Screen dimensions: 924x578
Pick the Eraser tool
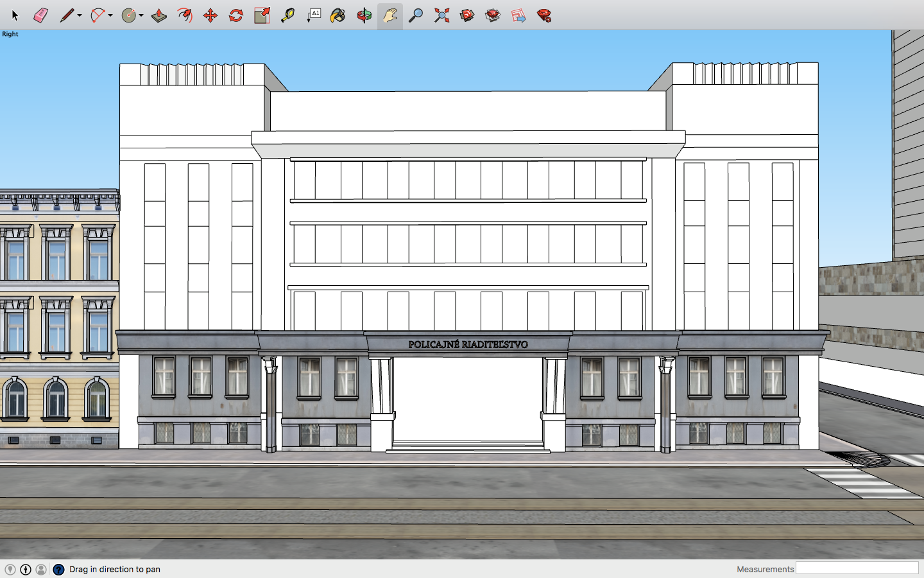point(40,15)
